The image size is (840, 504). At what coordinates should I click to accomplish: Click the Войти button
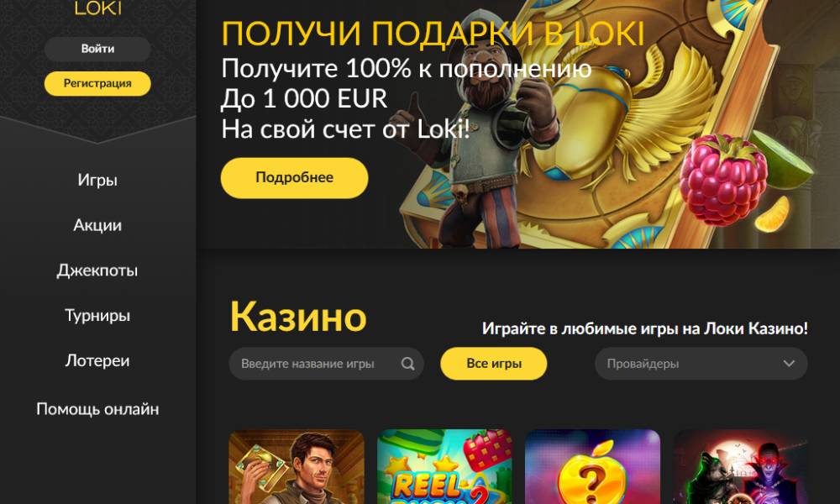(x=97, y=49)
